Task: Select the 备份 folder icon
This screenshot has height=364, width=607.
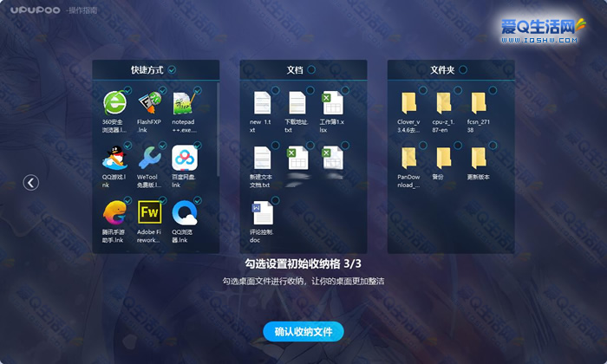Action: point(444,158)
